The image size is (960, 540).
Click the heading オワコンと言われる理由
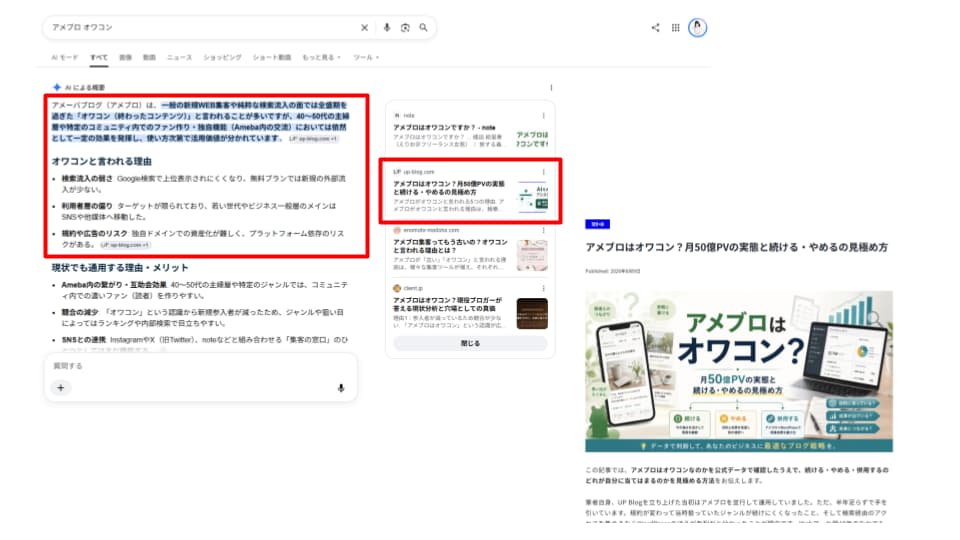[x=102, y=162]
